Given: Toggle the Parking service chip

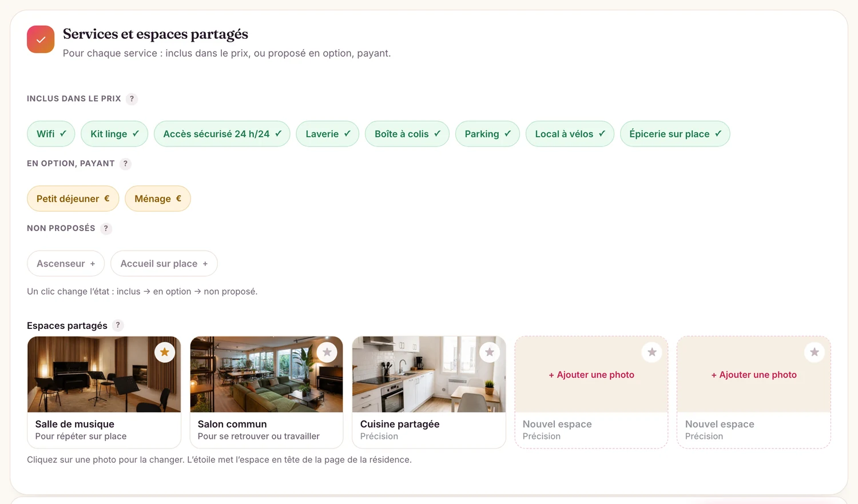Looking at the screenshot, I should coord(487,134).
